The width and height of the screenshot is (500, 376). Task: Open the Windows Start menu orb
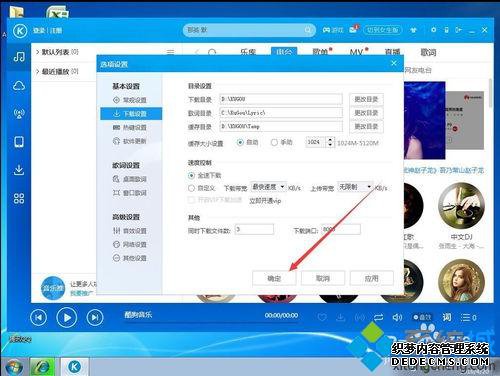pos(13,367)
